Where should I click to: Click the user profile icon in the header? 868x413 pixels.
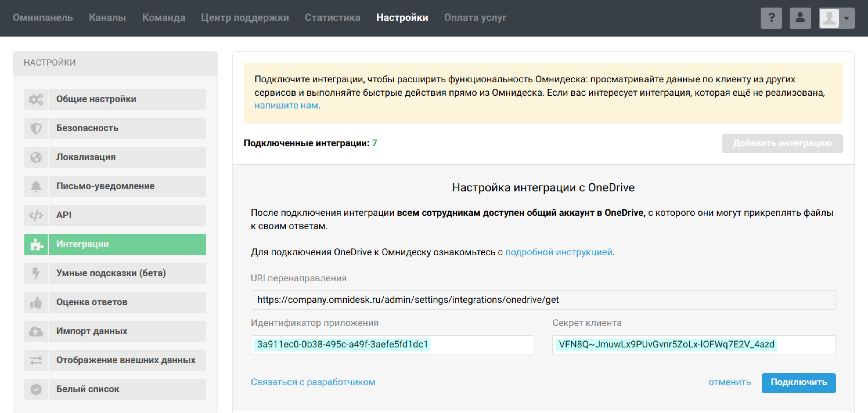point(800,18)
